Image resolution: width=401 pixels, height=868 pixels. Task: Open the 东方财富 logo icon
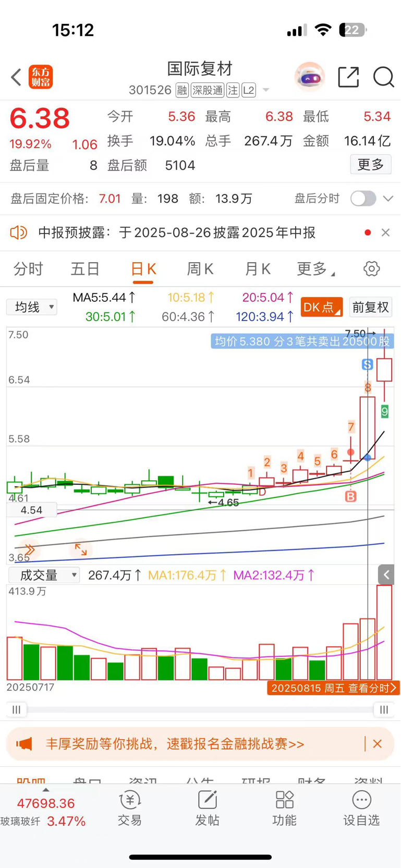41,77
